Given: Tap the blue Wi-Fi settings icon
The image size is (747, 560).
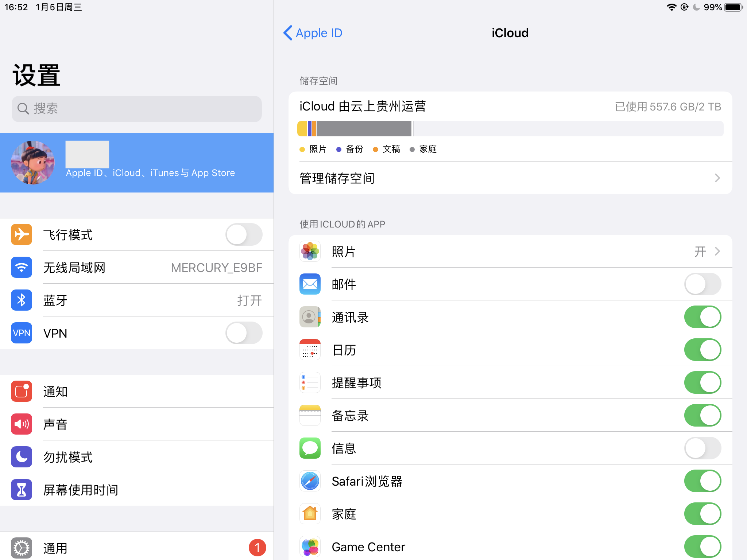Looking at the screenshot, I should [x=22, y=267].
